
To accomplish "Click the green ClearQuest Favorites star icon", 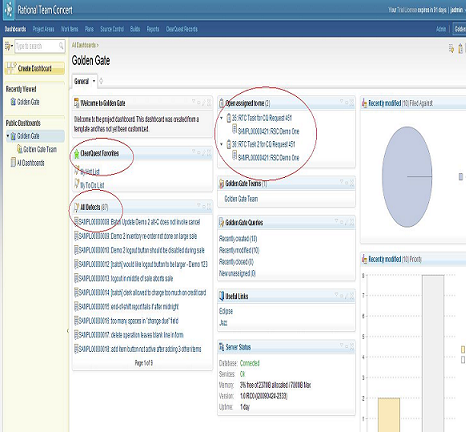I will click(x=76, y=154).
